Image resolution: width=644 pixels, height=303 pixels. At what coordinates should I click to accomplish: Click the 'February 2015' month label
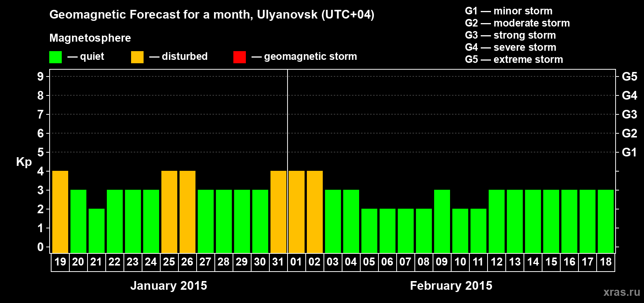coord(451,286)
